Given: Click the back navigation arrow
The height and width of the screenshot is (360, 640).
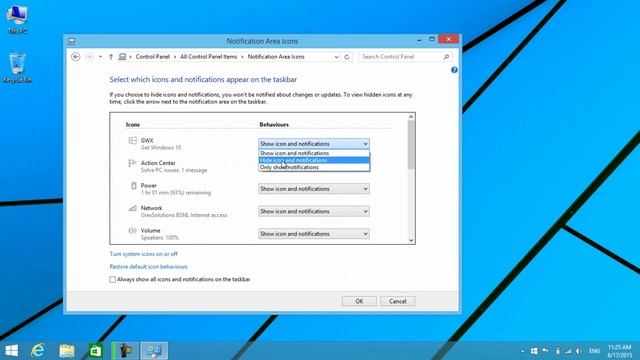Looking at the screenshot, I should (76, 57).
